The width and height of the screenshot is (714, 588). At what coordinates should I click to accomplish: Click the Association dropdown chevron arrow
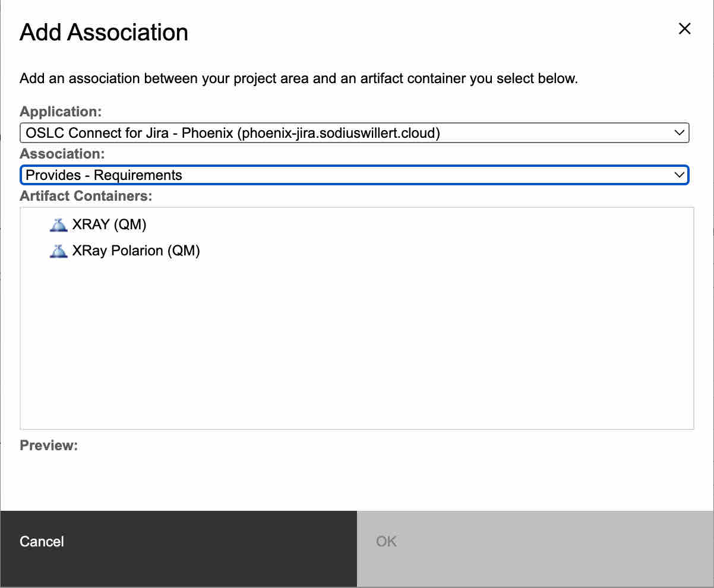point(680,175)
